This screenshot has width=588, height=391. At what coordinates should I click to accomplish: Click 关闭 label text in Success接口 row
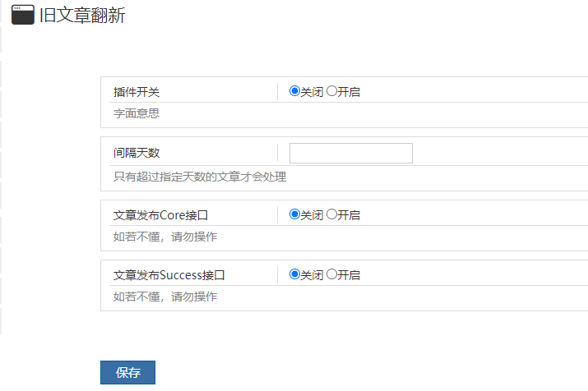312,275
